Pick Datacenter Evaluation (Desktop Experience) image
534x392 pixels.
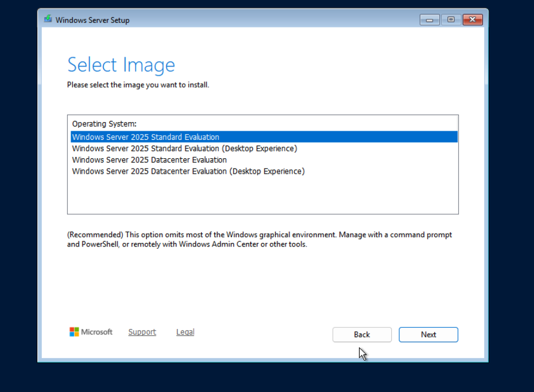(264, 171)
